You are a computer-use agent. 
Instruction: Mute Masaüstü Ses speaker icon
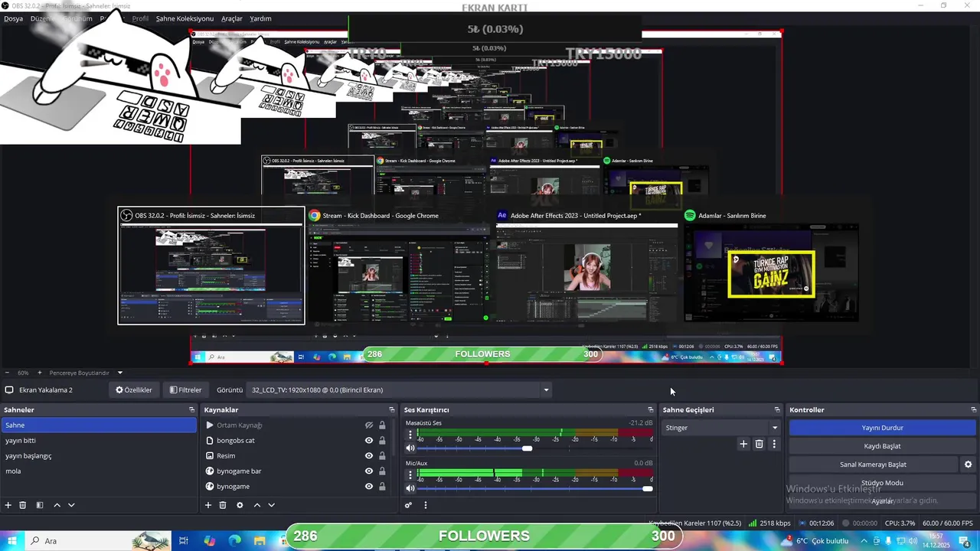click(x=410, y=448)
